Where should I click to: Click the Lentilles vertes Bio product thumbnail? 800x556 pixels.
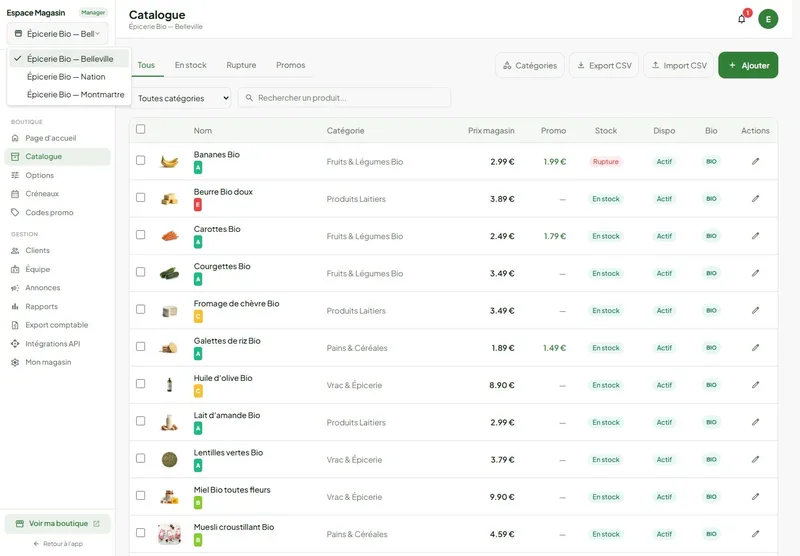169,460
